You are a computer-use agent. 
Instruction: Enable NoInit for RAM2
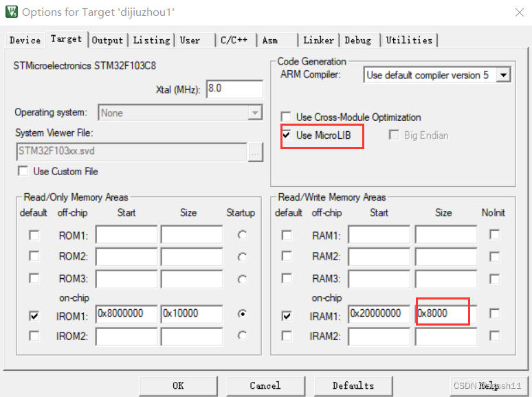(x=494, y=257)
